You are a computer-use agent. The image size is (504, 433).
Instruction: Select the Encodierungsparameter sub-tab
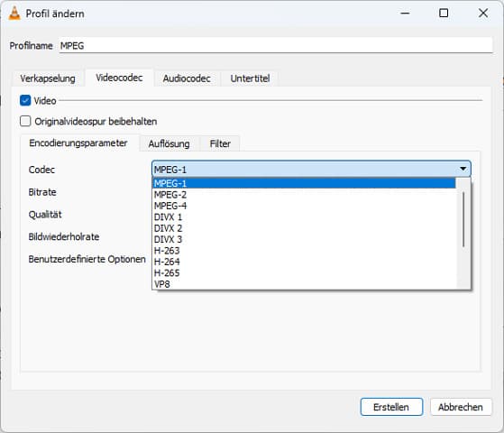pos(78,143)
